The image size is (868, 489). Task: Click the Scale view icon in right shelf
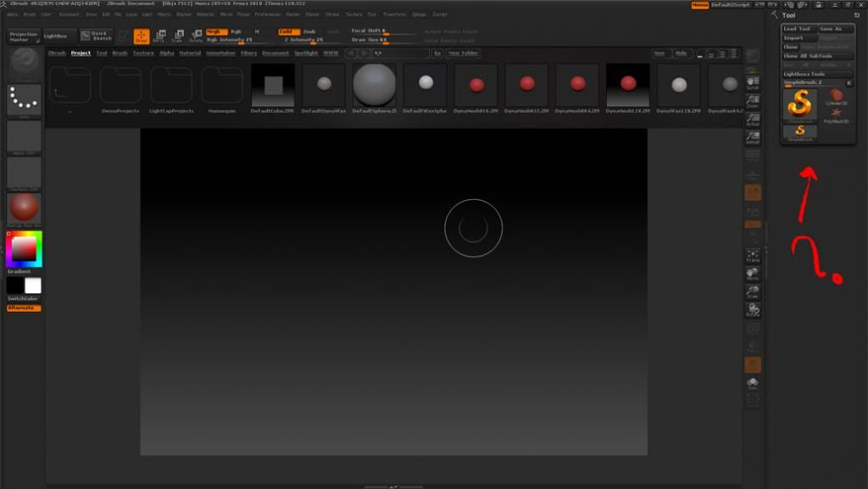click(753, 292)
